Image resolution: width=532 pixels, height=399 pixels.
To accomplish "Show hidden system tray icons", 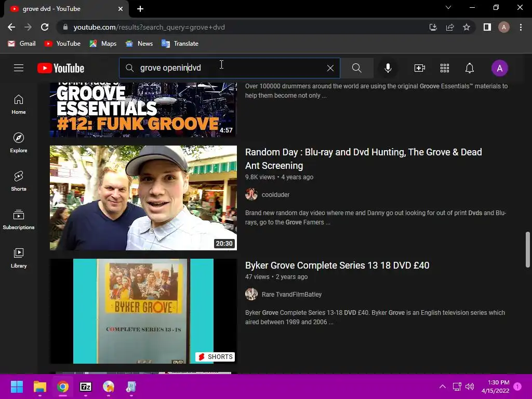I will coord(443,387).
